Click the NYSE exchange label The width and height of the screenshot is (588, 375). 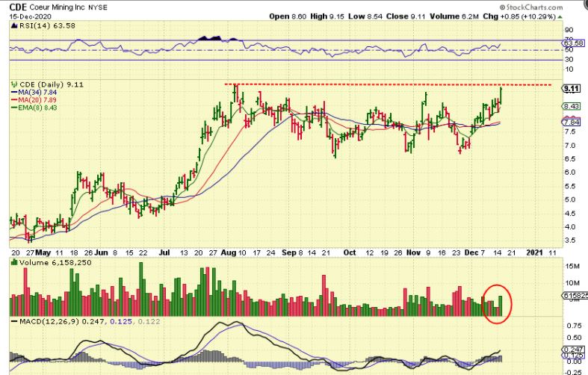click(x=98, y=7)
